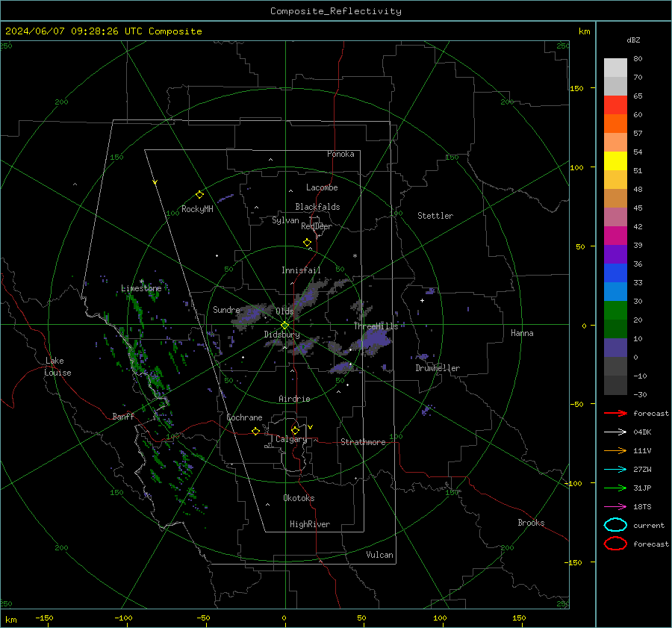Image resolution: width=672 pixels, height=628 pixels.
Task: Click the Ponoka label
Action: (340, 154)
